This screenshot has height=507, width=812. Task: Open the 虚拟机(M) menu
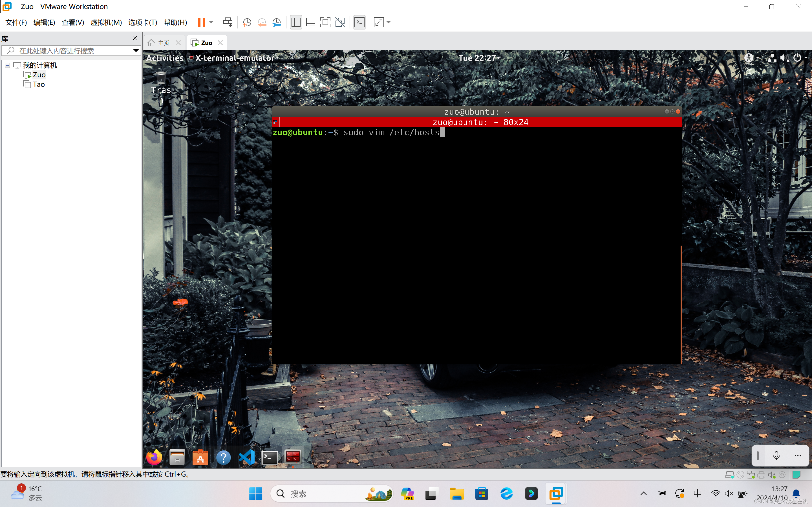tap(106, 23)
